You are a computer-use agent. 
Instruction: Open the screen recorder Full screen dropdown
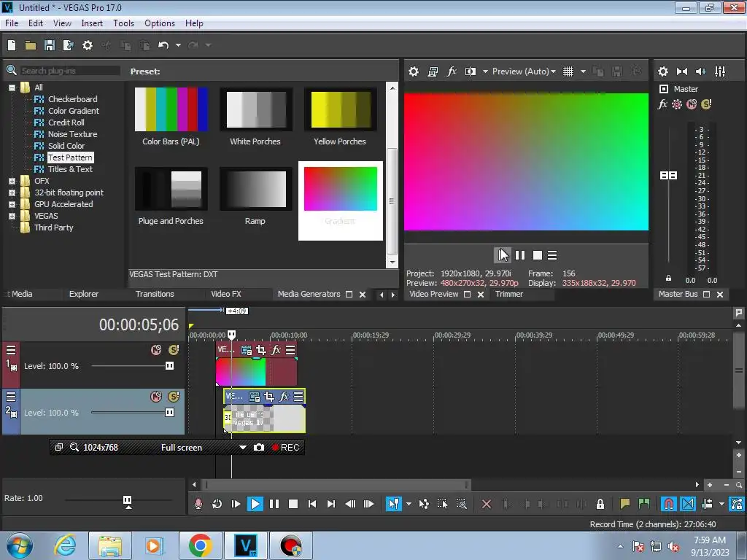(x=242, y=447)
